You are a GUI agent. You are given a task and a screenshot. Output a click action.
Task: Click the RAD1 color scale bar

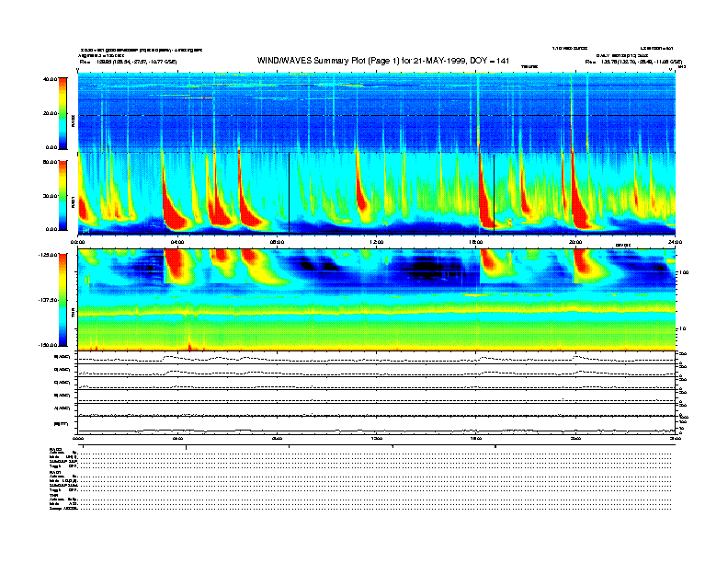tap(63, 195)
